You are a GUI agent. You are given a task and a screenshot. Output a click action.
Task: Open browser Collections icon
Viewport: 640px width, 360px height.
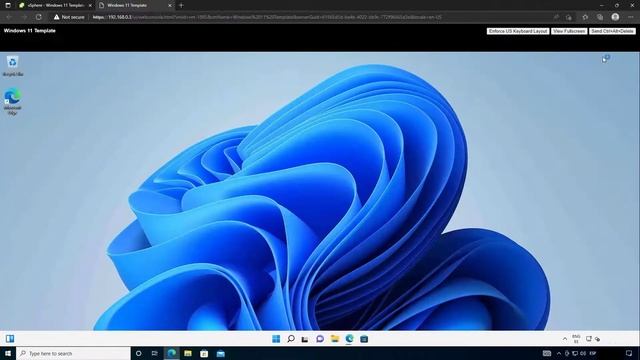click(x=600, y=17)
